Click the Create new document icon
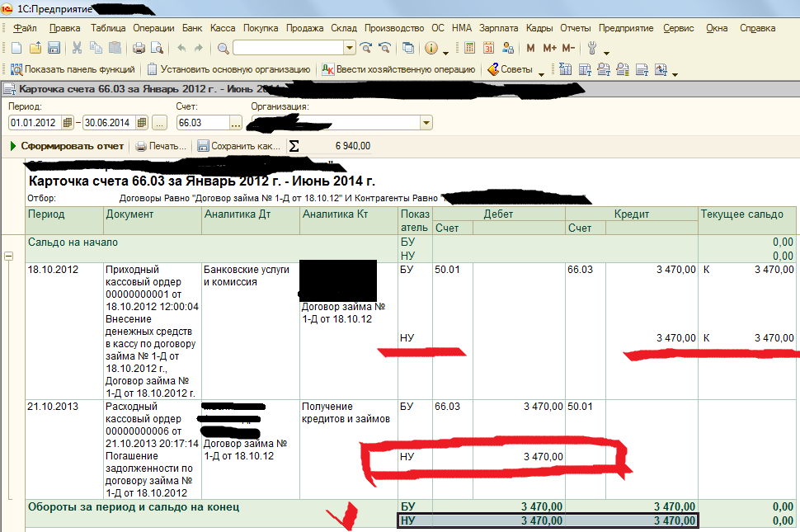The height and width of the screenshot is (532, 800). (17, 48)
